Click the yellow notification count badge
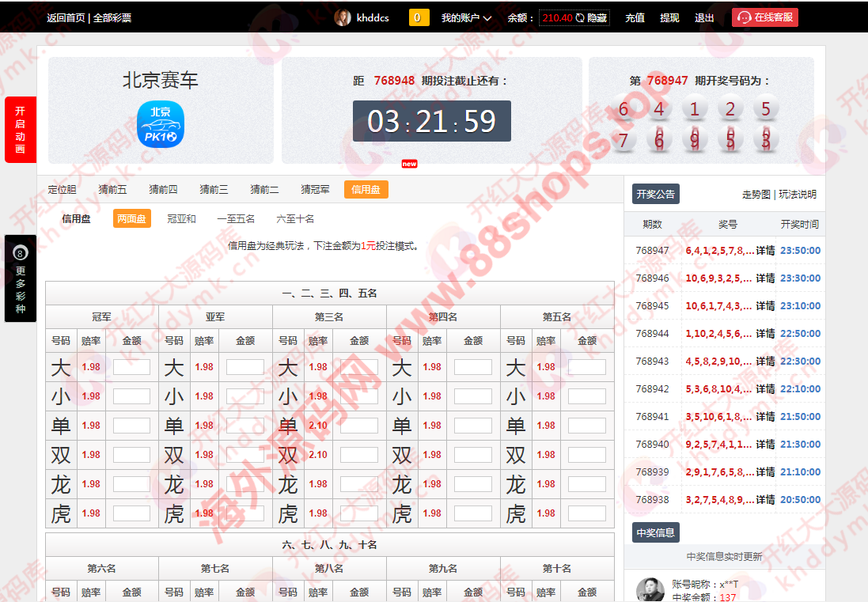868x602 pixels. tap(419, 17)
